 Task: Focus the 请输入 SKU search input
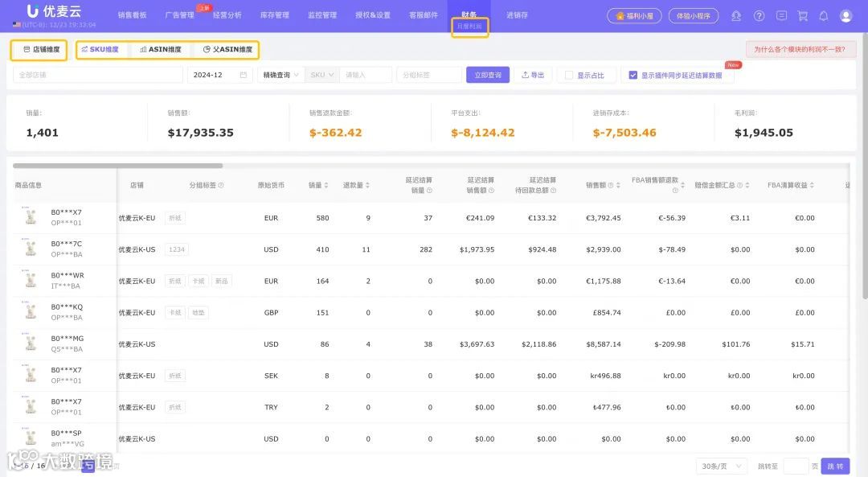click(x=366, y=75)
